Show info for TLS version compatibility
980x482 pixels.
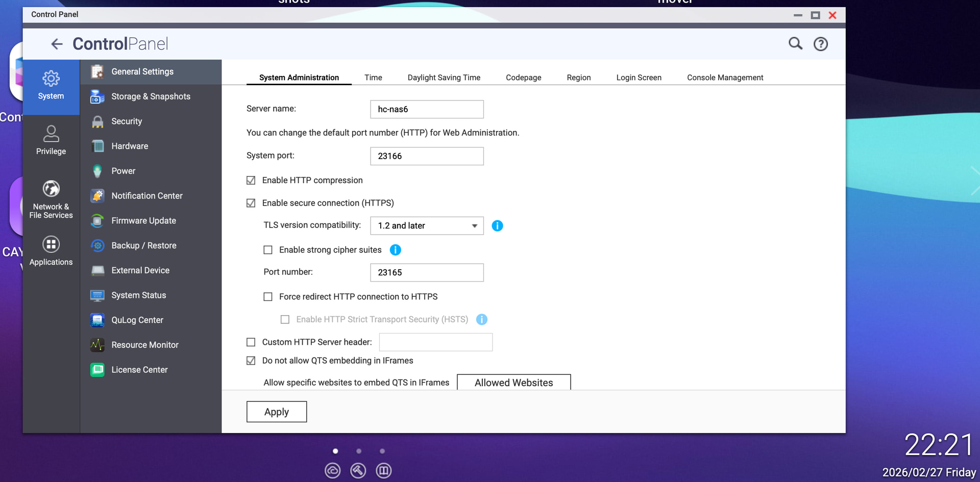coord(497,225)
